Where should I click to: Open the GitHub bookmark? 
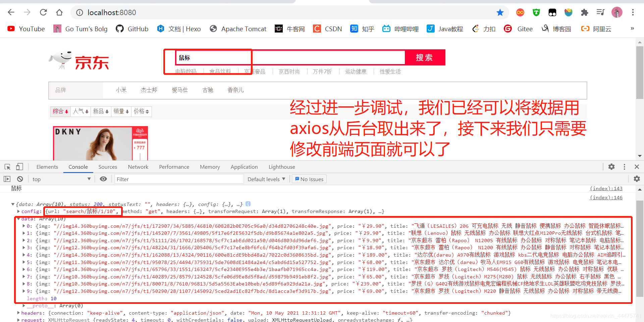click(x=132, y=29)
